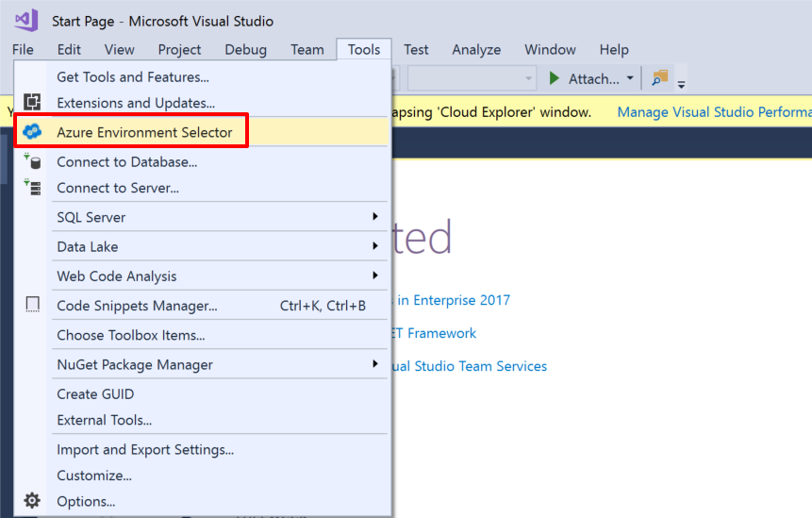Viewport: 812px width, 518px height.
Task: Click the Visual Studio logo icon
Action: [25, 20]
